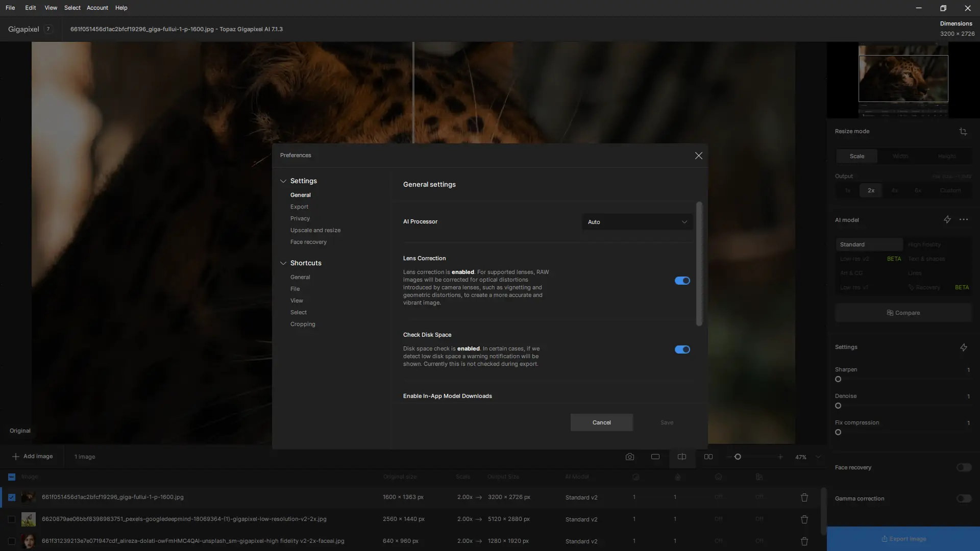The width and height of the screenshot is (980, 551).
Task: Close the Preferences dialog with X
Action: (699, 156)
